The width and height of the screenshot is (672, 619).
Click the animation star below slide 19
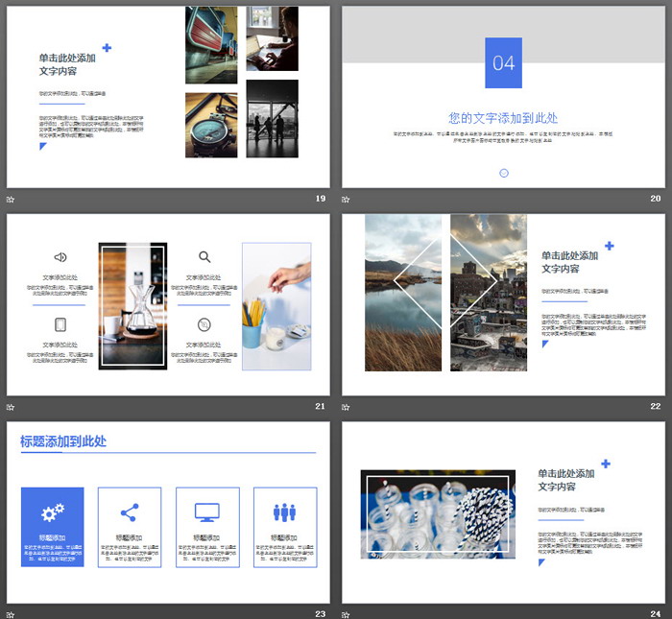click(11, 199)
